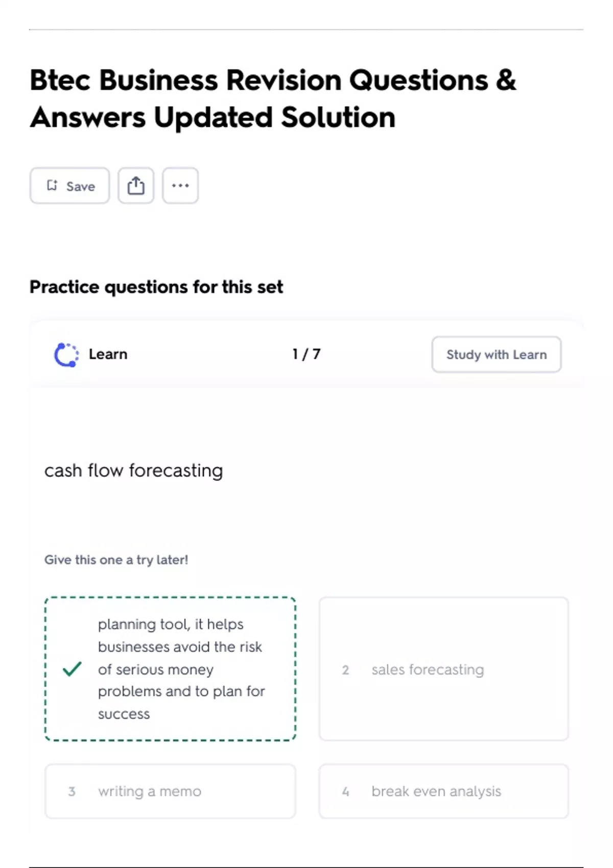Click the number 4 answer badge
The height and width of the screenshot is (868, 613).
[345, 791]
